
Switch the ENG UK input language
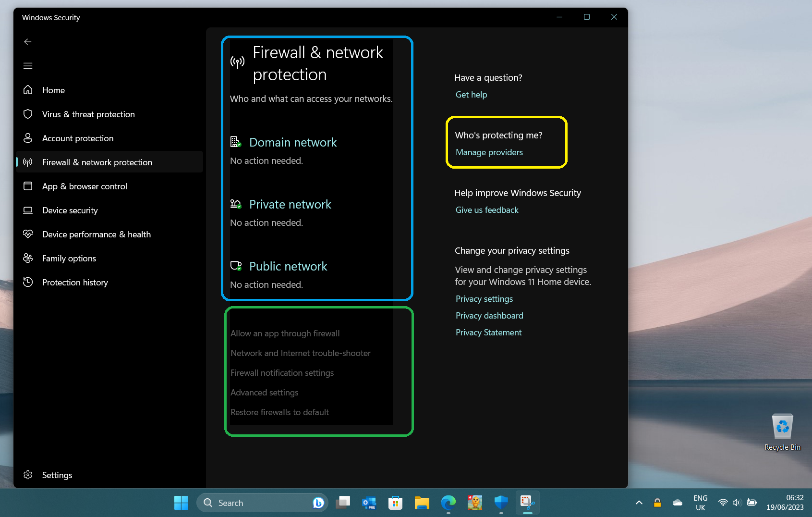[x=701, y=503]
